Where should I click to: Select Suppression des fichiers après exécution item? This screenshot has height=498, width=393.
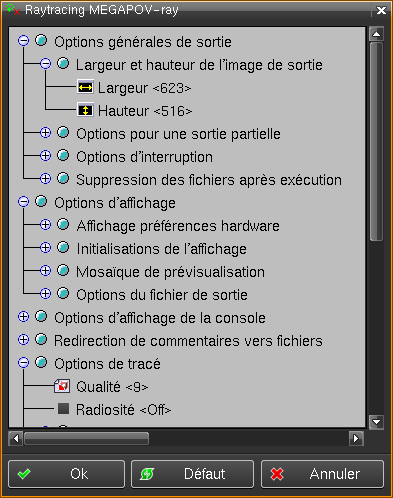[x=209, y=180]
